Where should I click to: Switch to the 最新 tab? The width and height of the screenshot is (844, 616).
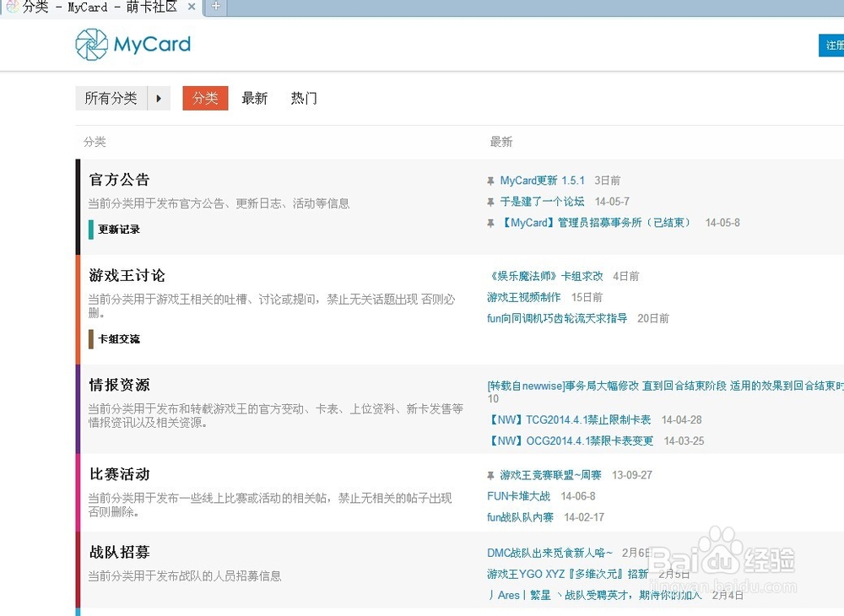pos(254,98)
